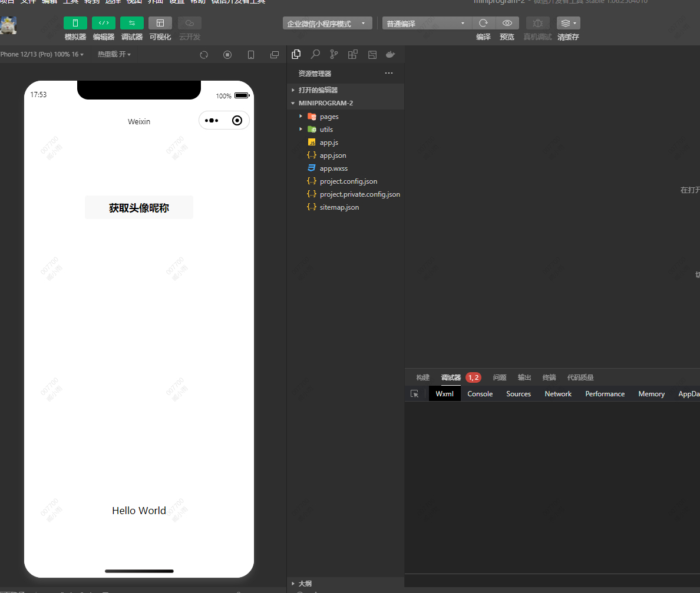Expand the 大纲 outline section
This screenshot has height=593, width=700.
[345, 584]
